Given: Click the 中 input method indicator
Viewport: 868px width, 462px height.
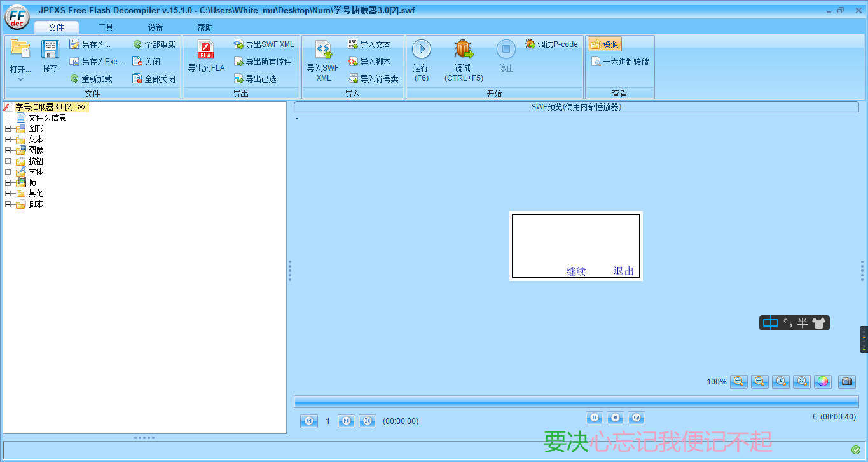Looking at the screenshot, I should tap(770, 323).
